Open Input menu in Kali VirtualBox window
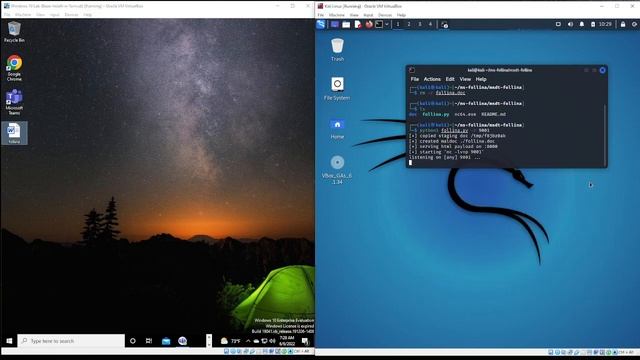Screen dimensions: 640x360 pos(368,15)
